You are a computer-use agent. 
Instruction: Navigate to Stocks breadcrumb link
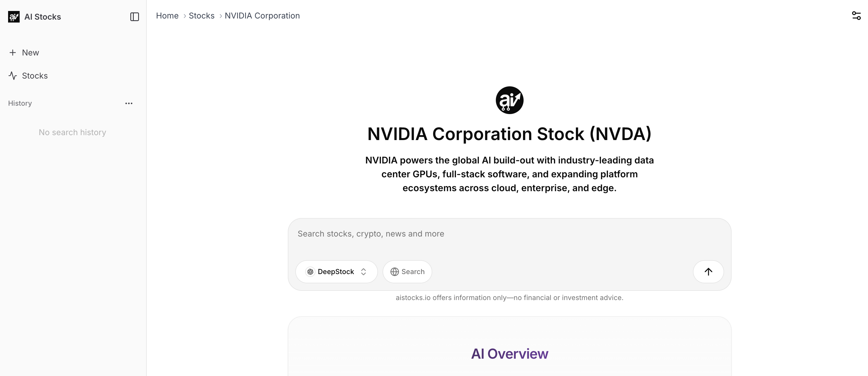point(201,16)
